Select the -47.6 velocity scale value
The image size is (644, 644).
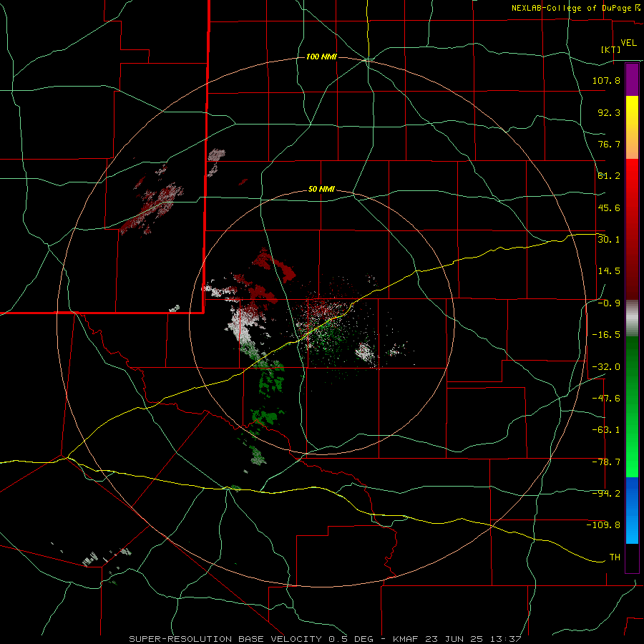point(606,398)
